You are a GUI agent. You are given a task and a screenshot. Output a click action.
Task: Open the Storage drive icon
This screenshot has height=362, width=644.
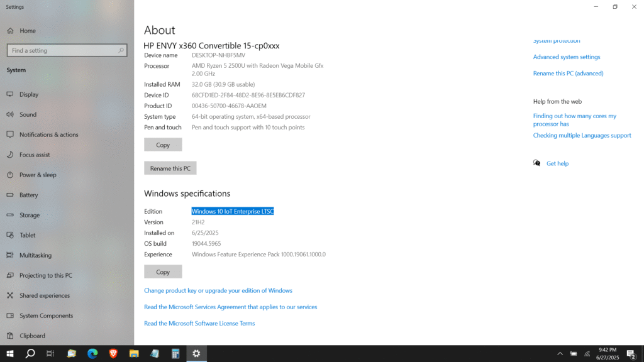click(10, 215)
